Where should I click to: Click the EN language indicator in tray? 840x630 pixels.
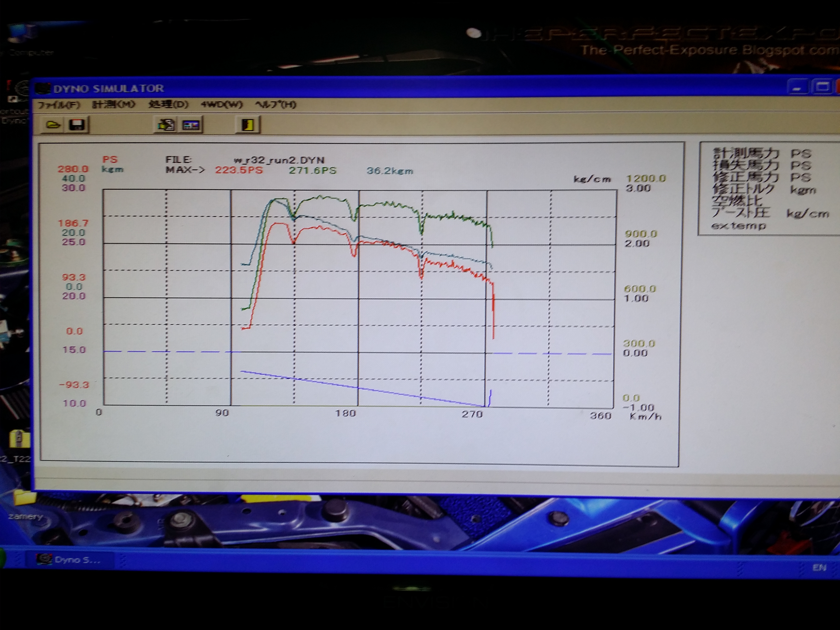tap(819, 567)
